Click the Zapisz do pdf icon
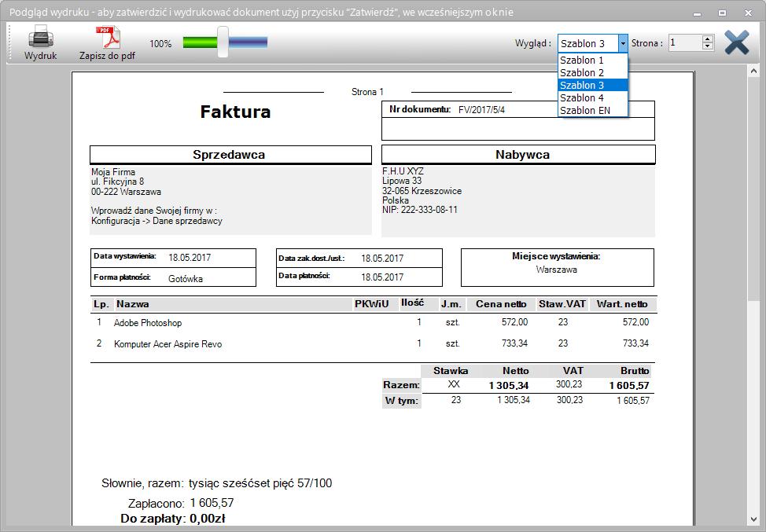The width and height of the screenshot is (766, 532). point(108,37)
